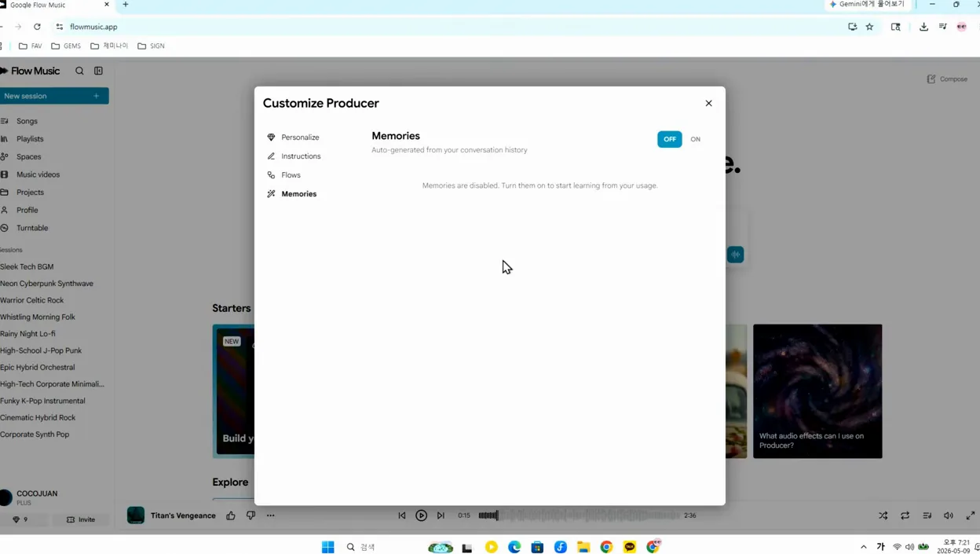Seek in the track waveform progress bar
Viewport: 980px width, 554px height.
pyautogui.click(x=578, y=515)
